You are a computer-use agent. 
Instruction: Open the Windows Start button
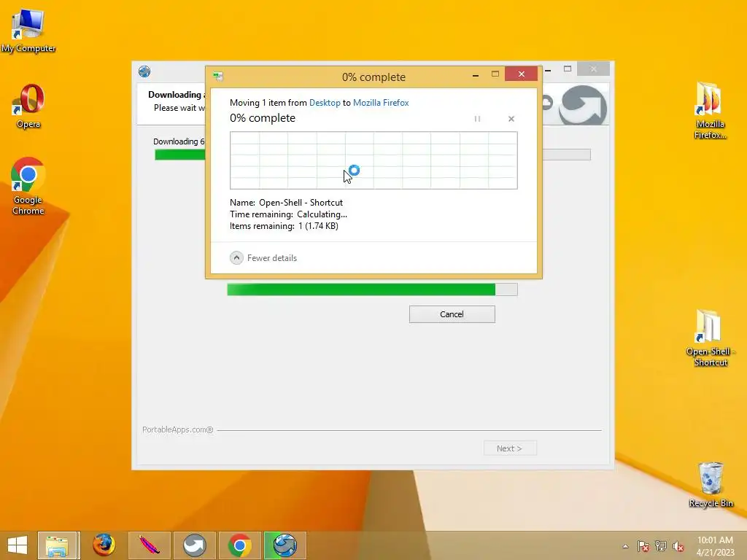[18, 545]
